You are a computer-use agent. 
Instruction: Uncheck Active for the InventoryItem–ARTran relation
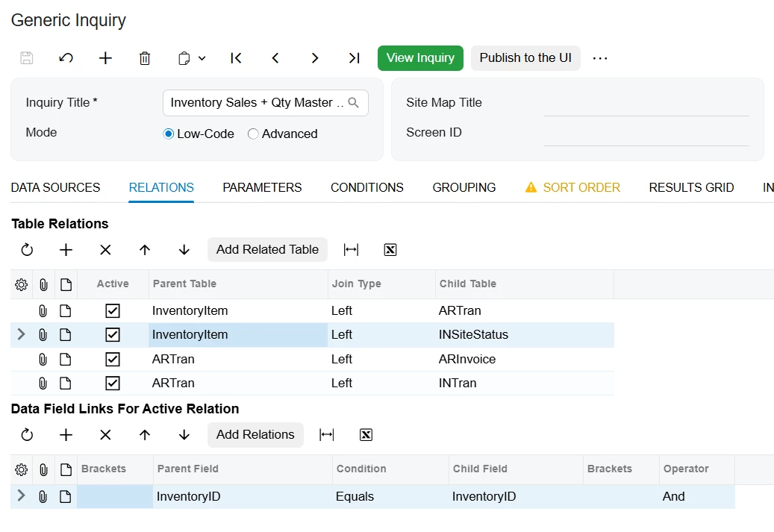click(x=113, y=310)
